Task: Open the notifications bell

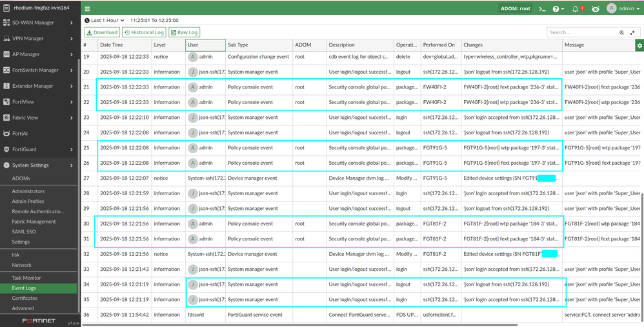Action: pos(576,9)
